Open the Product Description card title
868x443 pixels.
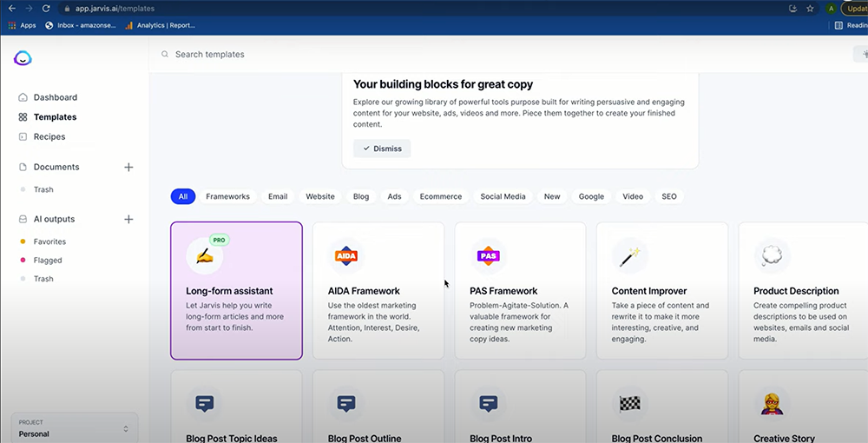click(796, 291)
